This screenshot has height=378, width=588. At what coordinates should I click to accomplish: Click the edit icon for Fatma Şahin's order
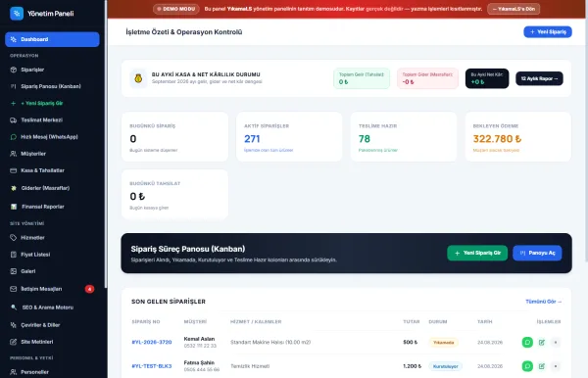tap(542, 366)
